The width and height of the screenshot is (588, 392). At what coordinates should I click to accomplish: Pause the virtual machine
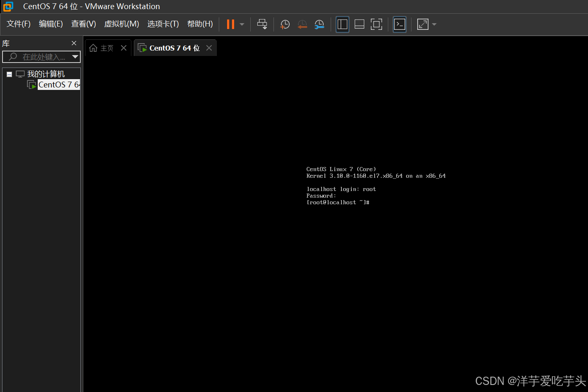coord(230,24)
